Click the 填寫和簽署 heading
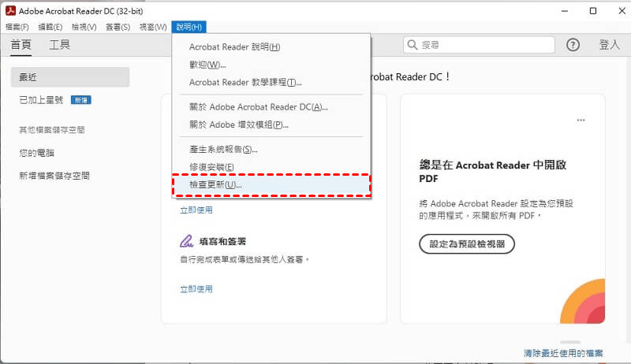The width and height of the screenshot is (631, 364). [x=222, y=241]
